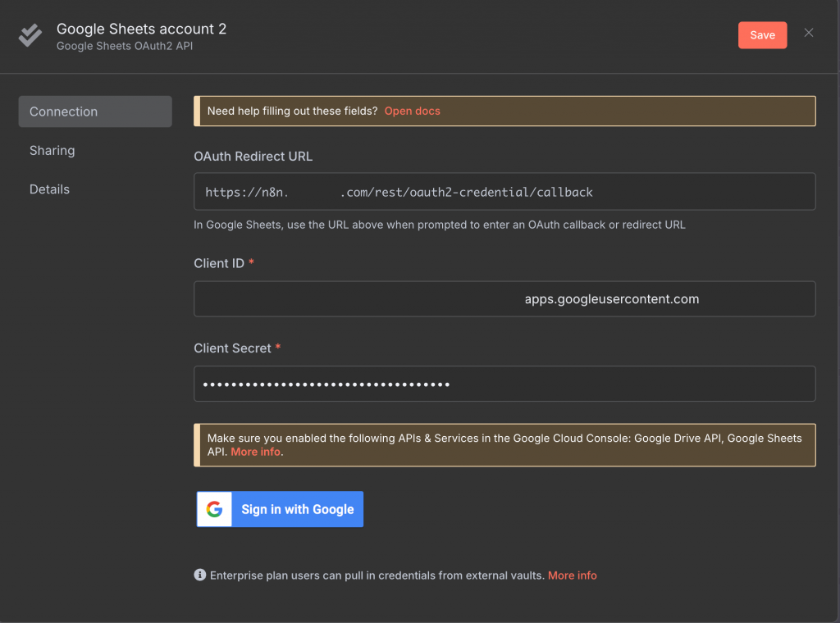Follow More info link in the APIs notice
840x623 pixels.
[256, 452]
